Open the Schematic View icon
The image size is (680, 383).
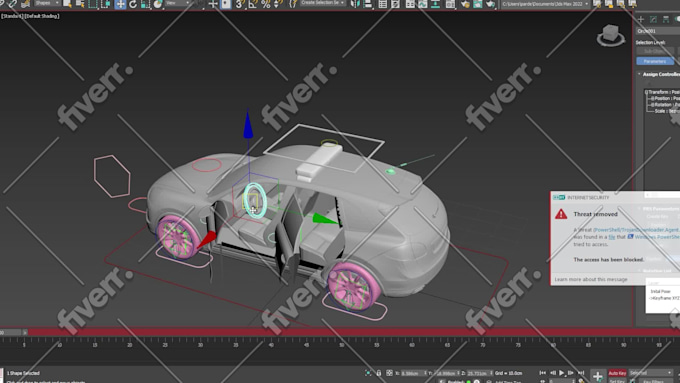435,4
